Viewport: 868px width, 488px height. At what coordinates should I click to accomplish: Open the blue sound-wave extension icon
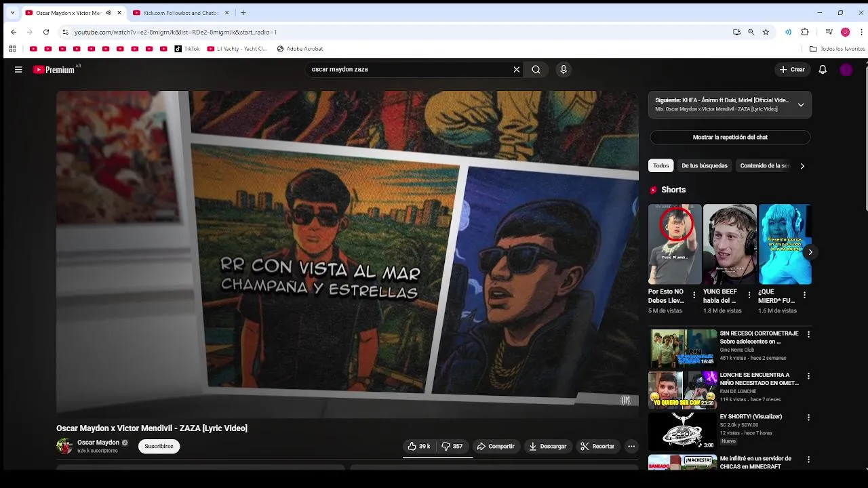pyautogui.click(x=788, y=32)
